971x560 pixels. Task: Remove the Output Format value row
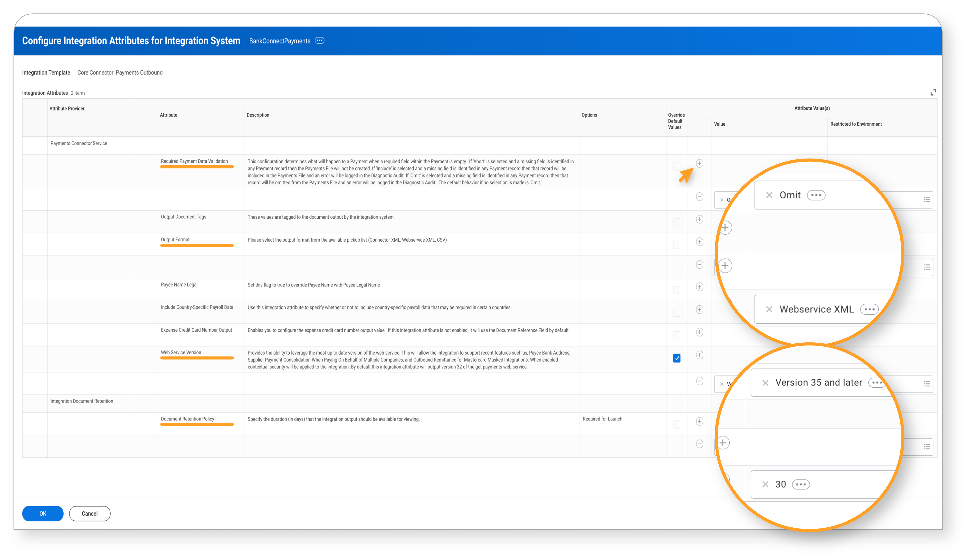click(699, 265)
